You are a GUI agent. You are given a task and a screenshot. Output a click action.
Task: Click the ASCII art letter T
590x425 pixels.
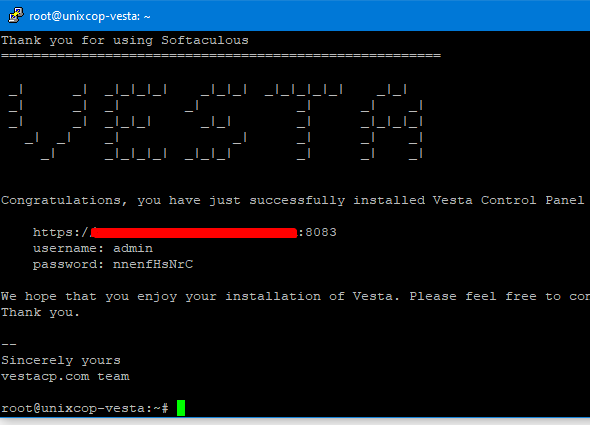click(304, 123)
